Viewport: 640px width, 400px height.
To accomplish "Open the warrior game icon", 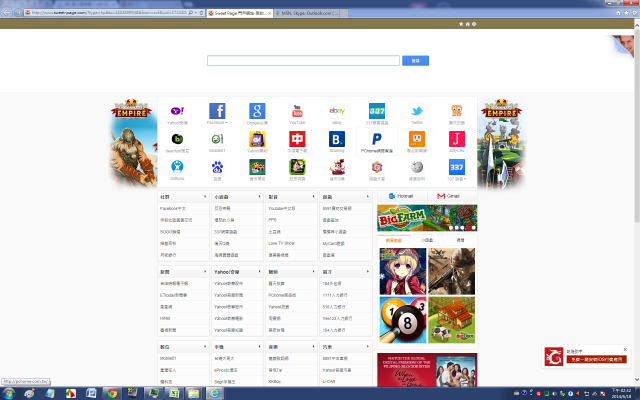I will tap(297, 167).
